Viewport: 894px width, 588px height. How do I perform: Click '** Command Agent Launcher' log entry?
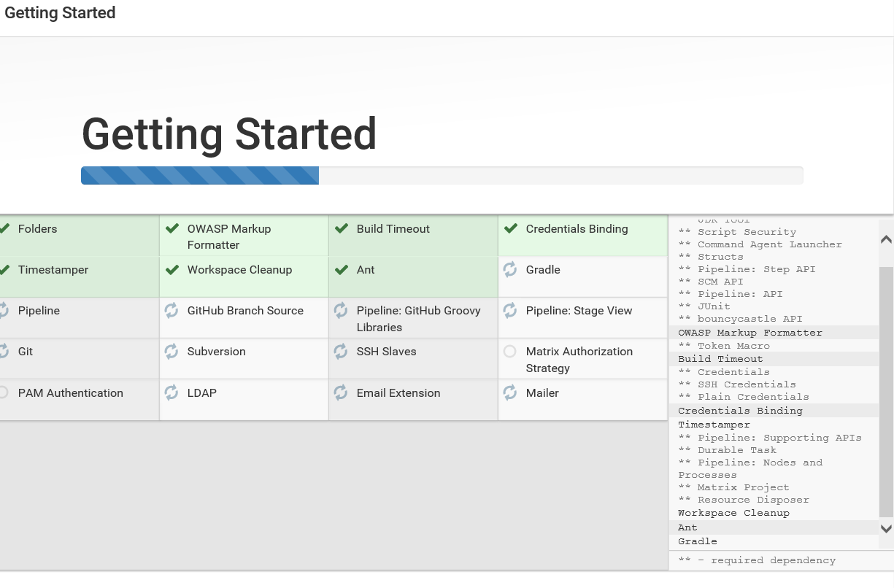coord(760,244)
